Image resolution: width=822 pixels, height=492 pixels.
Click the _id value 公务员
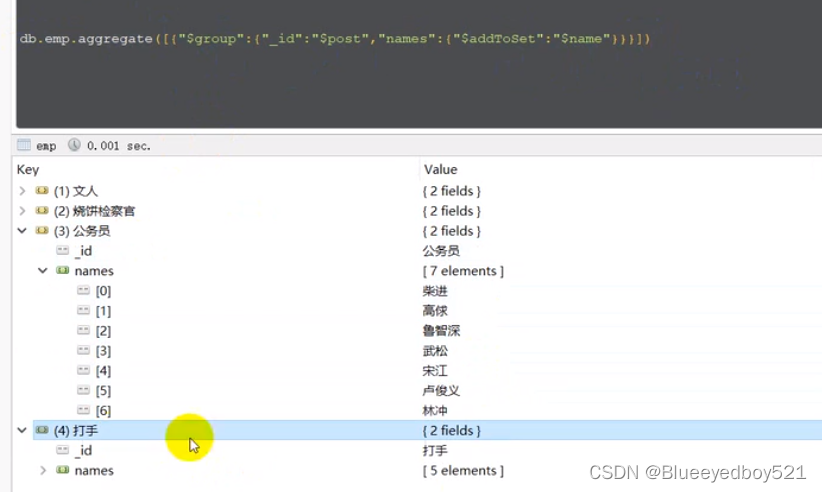pyautogui.click(x=441, y=251)
